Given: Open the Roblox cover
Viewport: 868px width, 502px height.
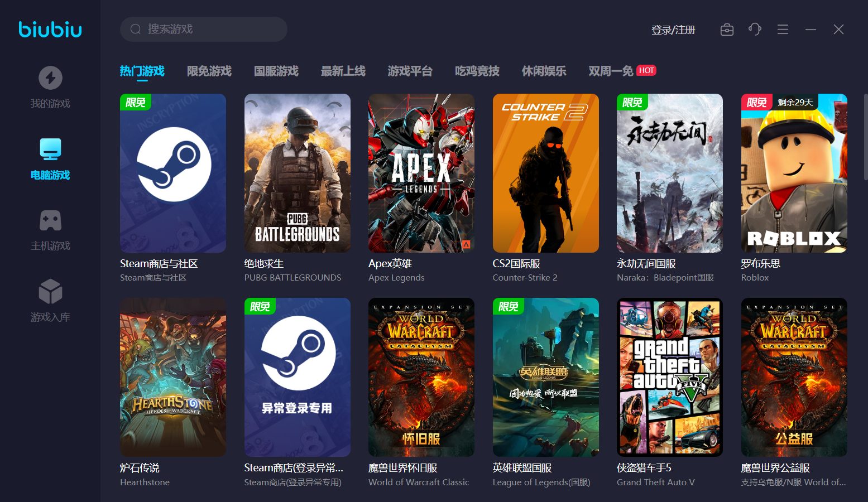Looking at the screenshot, I should pyautogui.click(x=794, y=173).
